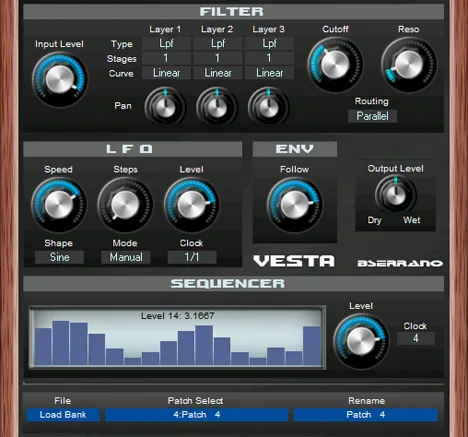Click the LFO Speed knob
Screen dimensions: 468x437
[x=59, y=205]
